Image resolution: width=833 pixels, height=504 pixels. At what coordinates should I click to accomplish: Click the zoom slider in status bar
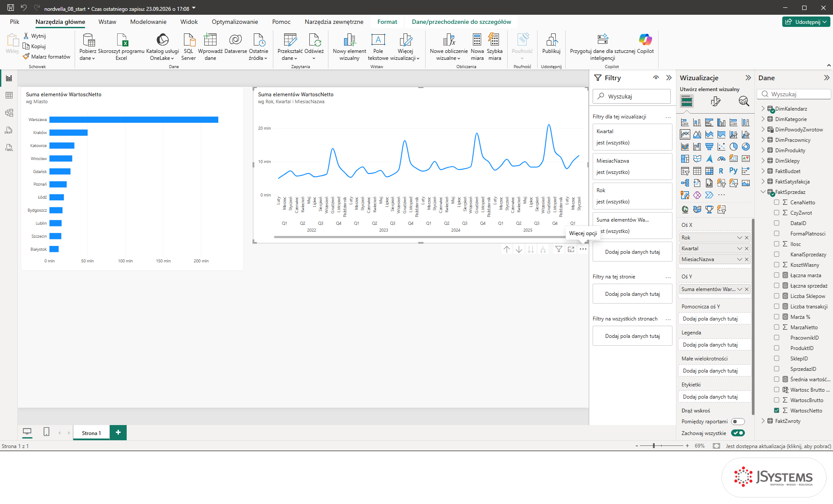point(661,446)
